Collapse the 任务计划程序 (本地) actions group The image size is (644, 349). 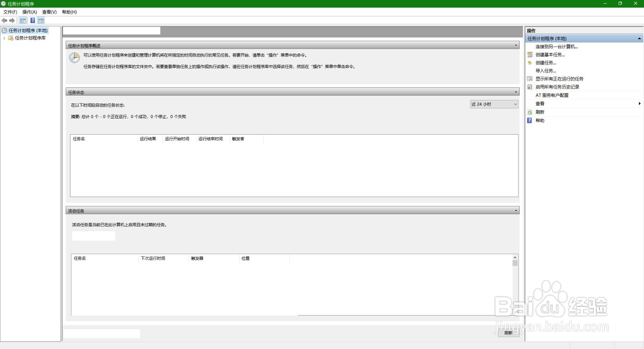tap(639, 38)
